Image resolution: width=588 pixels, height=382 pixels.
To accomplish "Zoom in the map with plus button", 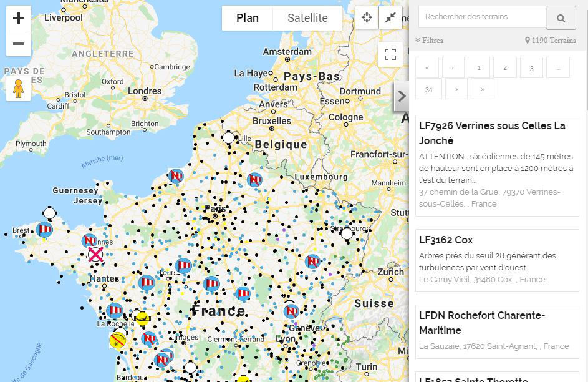I will pos(18,18).
